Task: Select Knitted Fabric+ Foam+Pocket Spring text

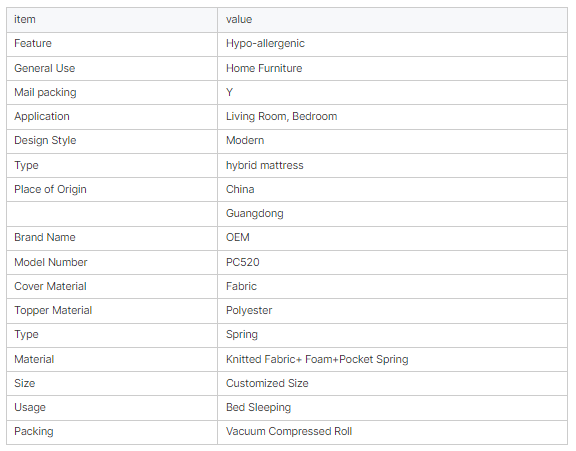Action: click(x=317, y=359)
